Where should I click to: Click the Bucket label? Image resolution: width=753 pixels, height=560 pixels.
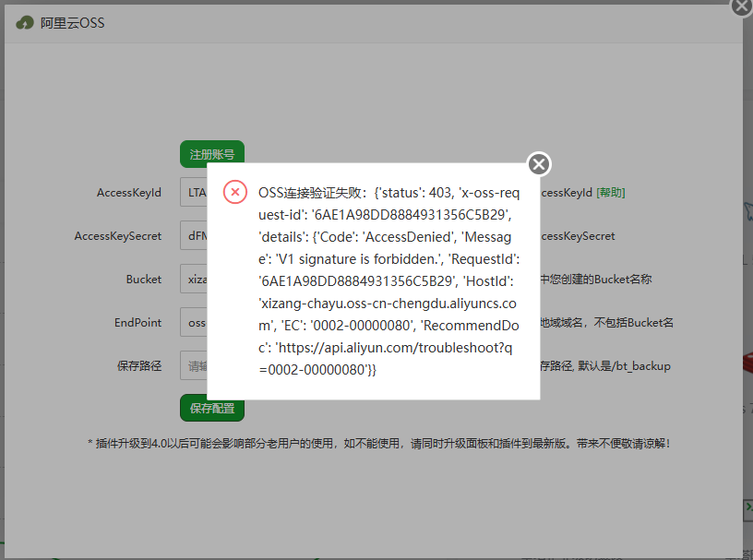(144, 279)
